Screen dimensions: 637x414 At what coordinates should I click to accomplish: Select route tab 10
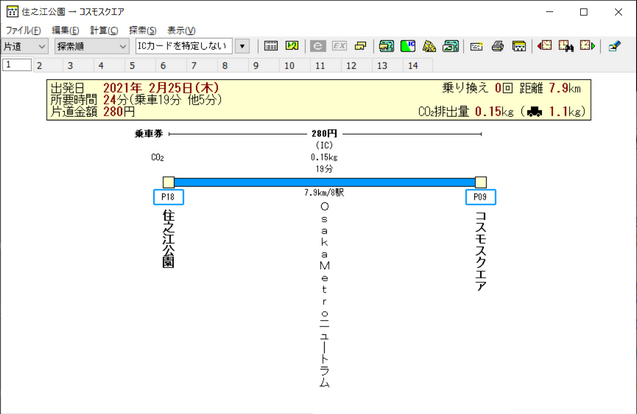295,65
